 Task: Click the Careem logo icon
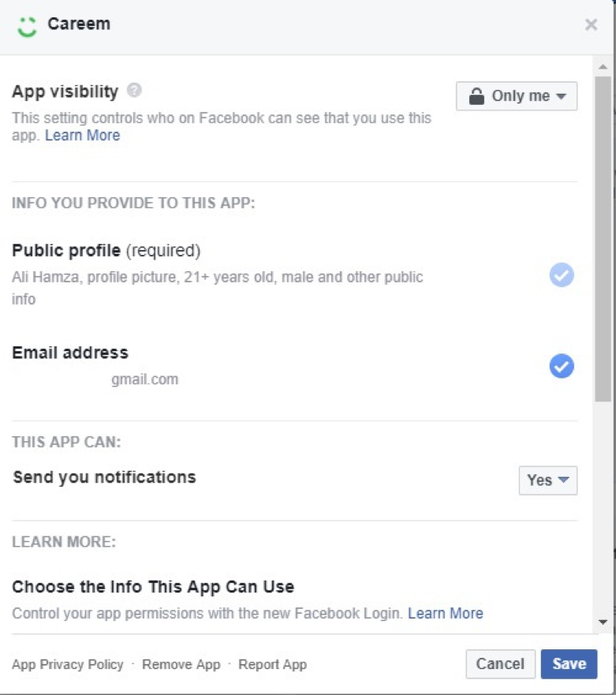tap(28, 25)
